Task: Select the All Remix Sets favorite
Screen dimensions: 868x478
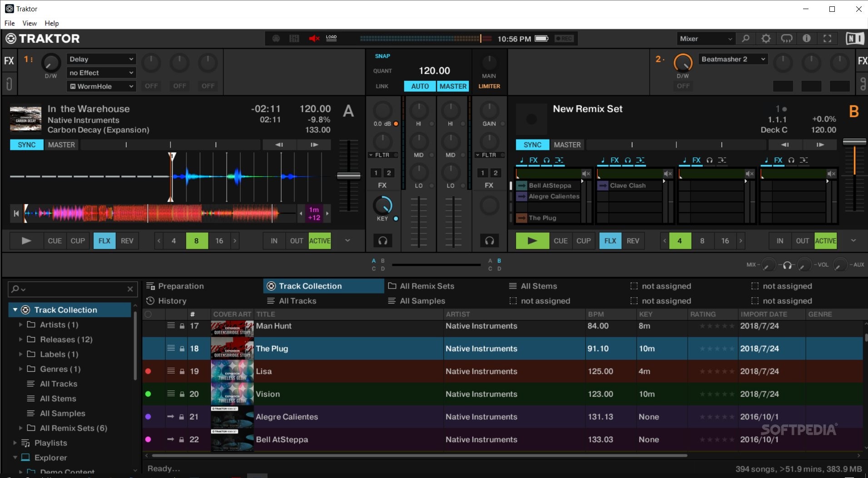Action: click(x=421, y=286)
